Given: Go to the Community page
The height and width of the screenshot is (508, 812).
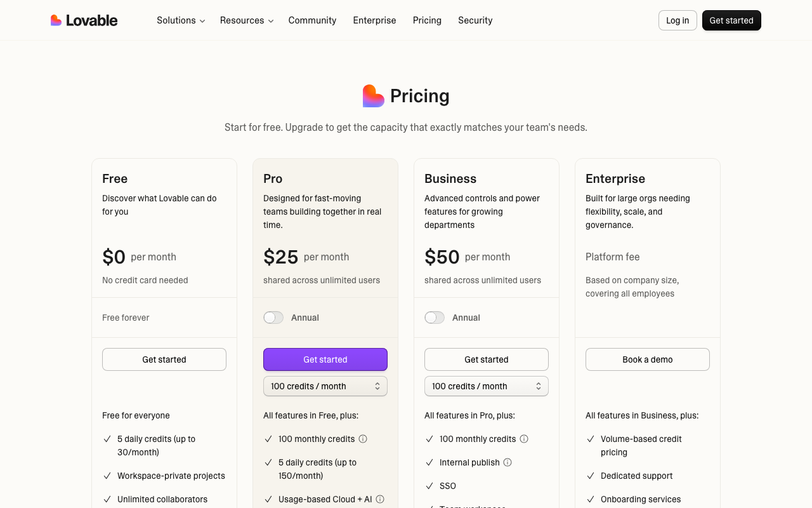Looking at the screenshot, I should tap(312, 20).
